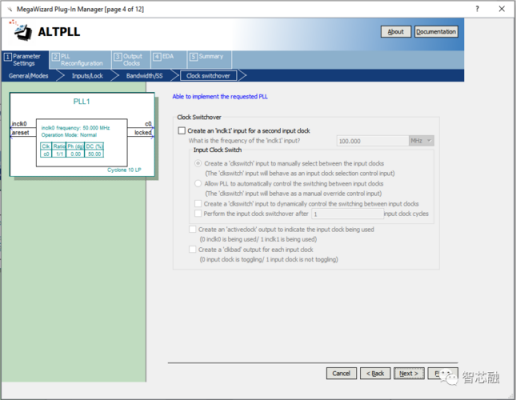Click the Next button
This screenshot has width=516, height=400.
coord(409,373)
